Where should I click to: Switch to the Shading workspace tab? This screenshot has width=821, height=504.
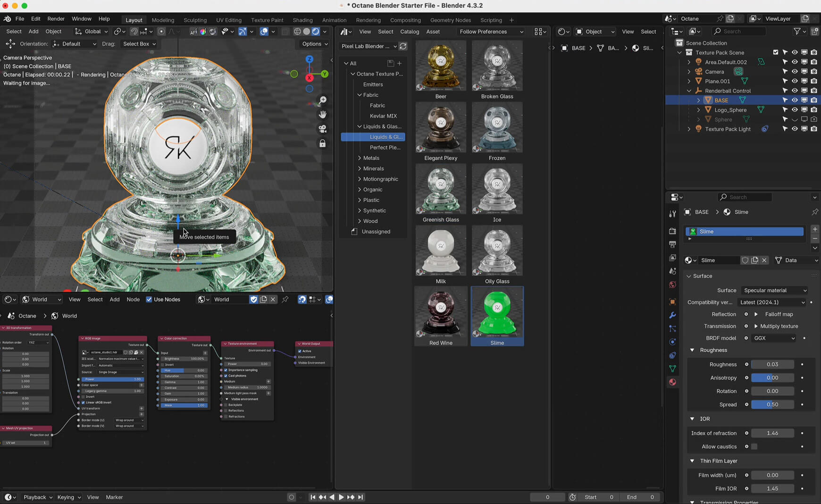pos(302,20)
